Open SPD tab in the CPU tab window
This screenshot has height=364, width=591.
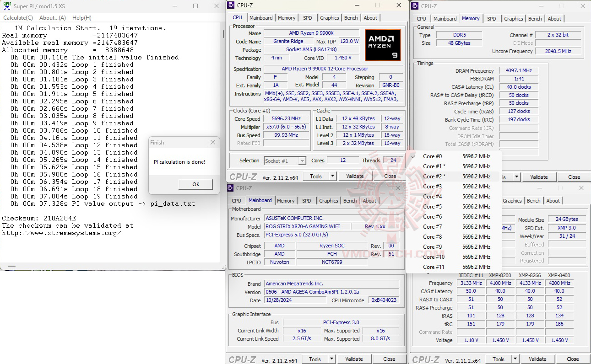point(308,18)
